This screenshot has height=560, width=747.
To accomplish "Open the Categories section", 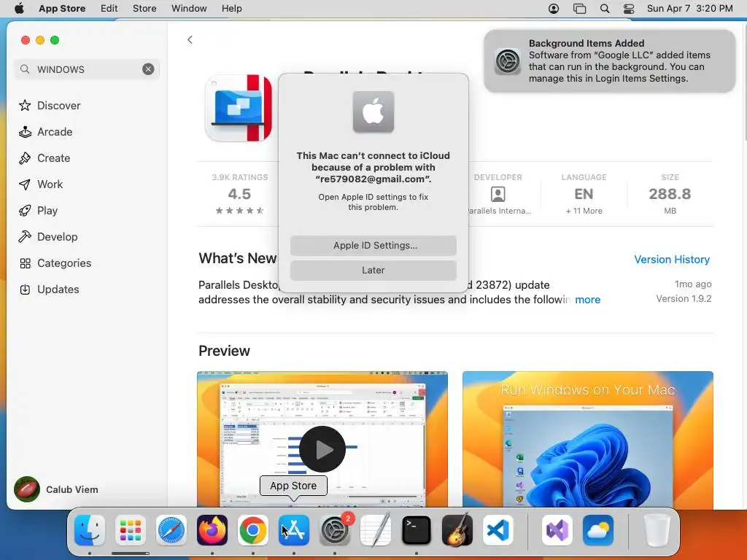I will (x=64, y=262).
